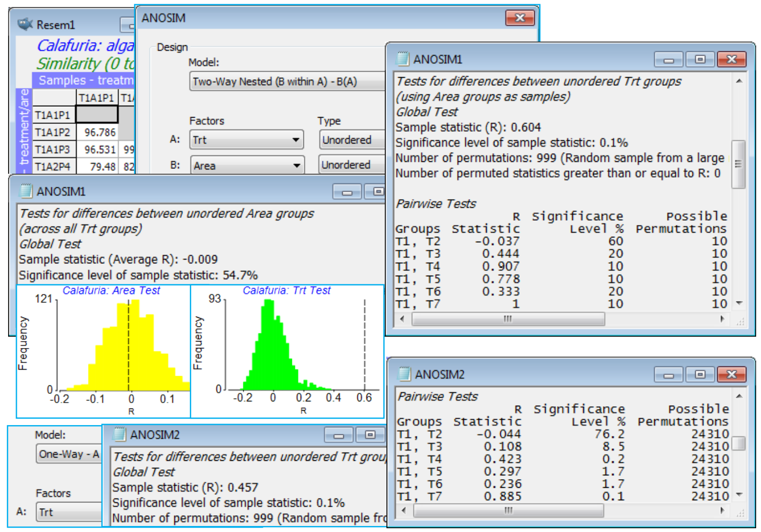Image resolution: width=761 pixels, height=532 pixels.
Task: Close the ANOSIM dialog
Action: [x=520, y=18]
